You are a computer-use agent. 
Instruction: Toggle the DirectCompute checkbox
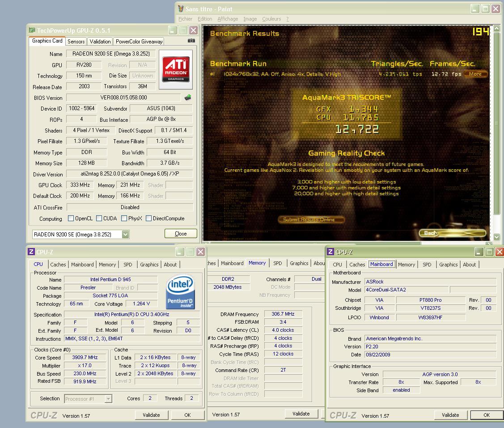pos(149,218)
